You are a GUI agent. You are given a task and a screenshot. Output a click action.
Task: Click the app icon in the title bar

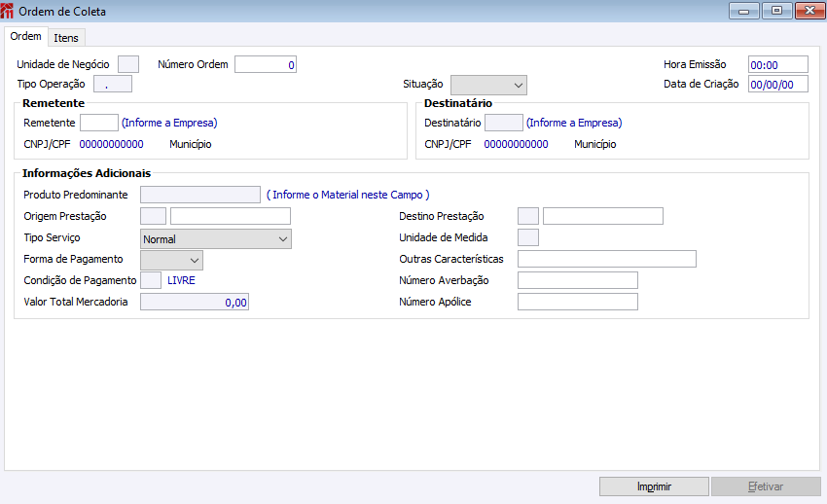7,11
